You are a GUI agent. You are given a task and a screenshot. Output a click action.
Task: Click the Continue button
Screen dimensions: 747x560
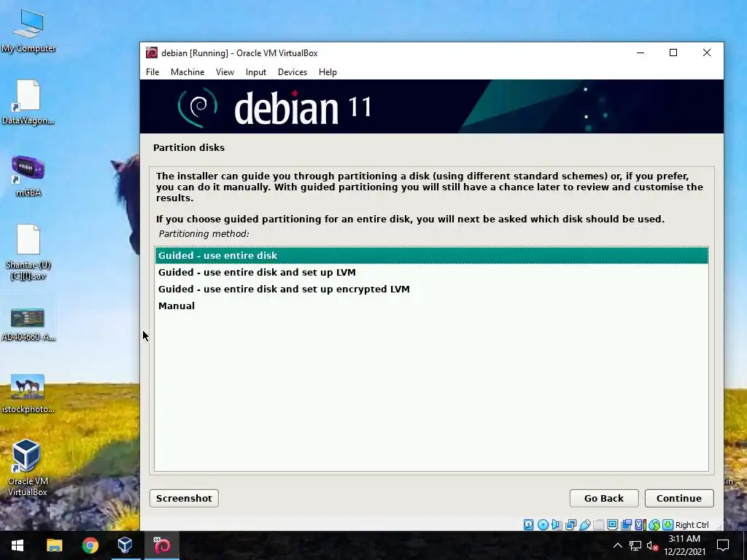click(x=679, y=498)
